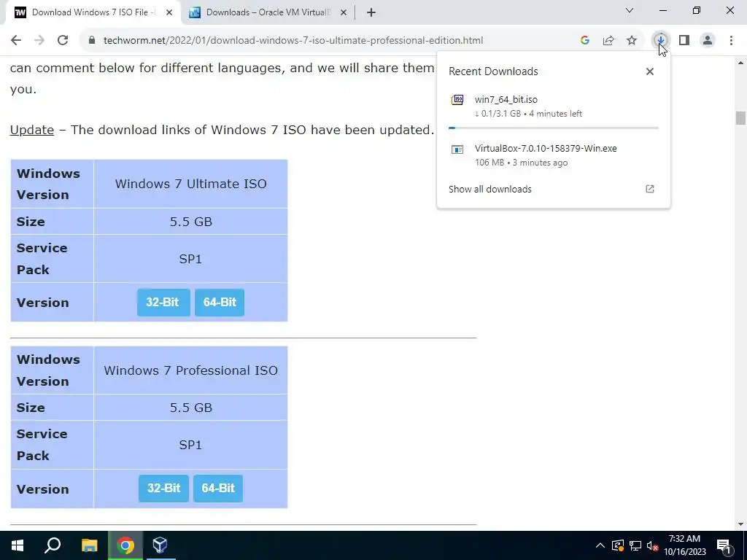
Task: View site information via the lock icon
Action: pos(92,41)
